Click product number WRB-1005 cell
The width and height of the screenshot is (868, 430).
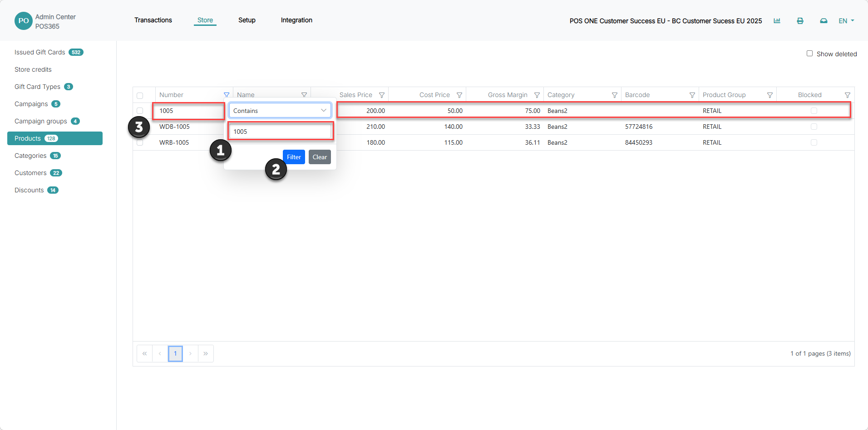click(x=174, y=142)
